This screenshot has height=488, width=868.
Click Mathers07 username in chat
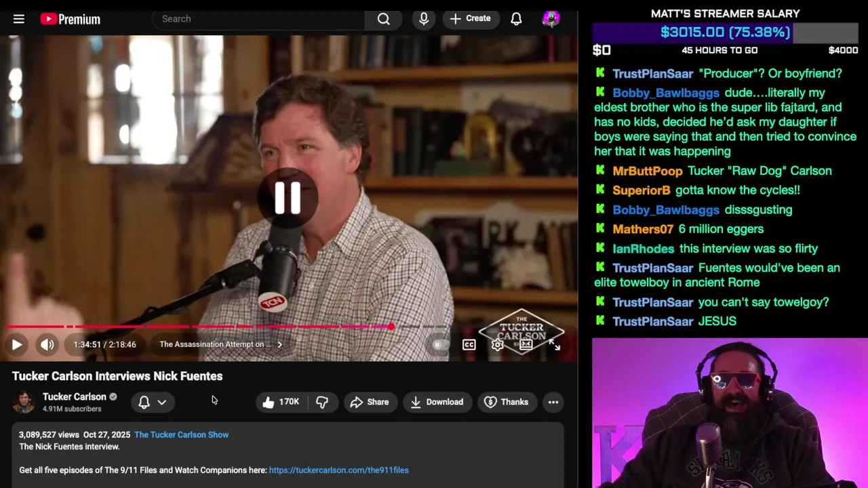643,229
